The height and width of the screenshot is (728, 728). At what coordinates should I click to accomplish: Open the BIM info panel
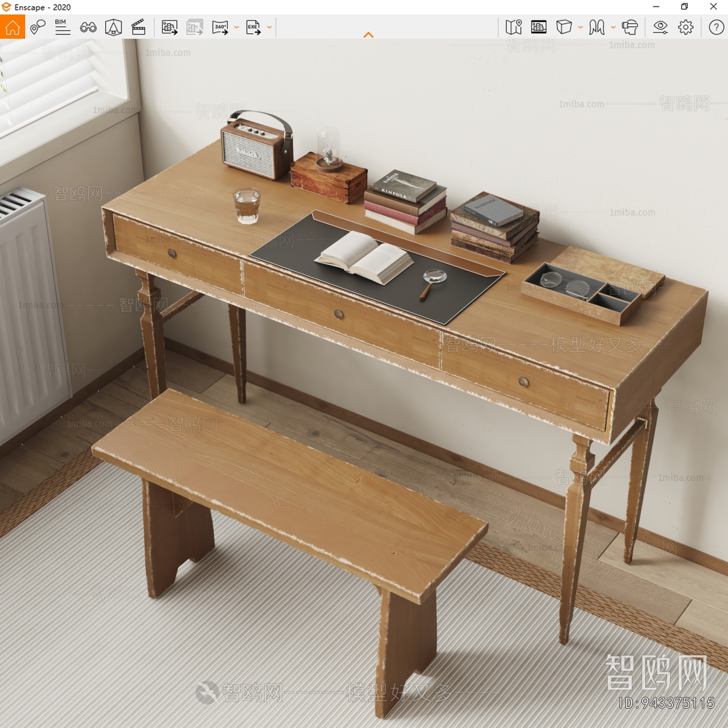coord(62,27)
